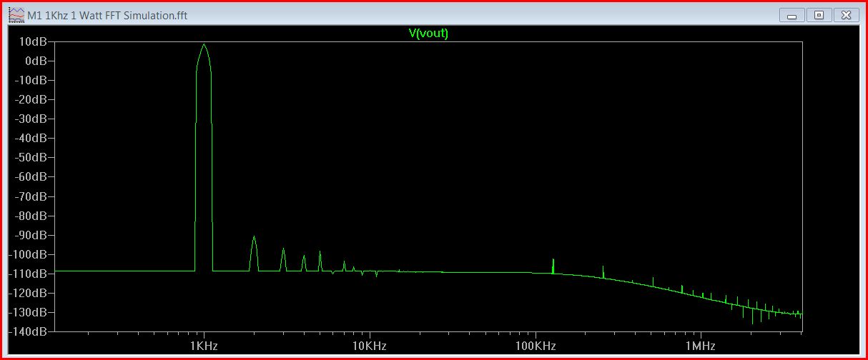
Task: Click the -110dB axis label
Action: (x=29, y=274)
